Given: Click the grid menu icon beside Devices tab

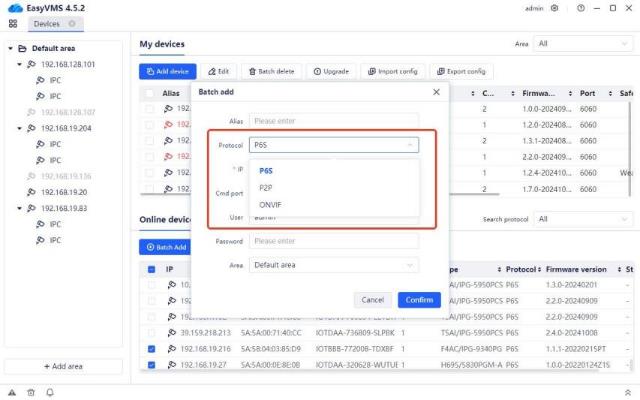Looking at the screenshot, I should [x=13, y=23].
